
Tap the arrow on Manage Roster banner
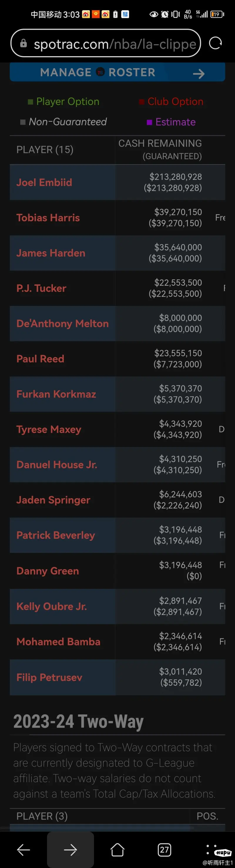199,73
